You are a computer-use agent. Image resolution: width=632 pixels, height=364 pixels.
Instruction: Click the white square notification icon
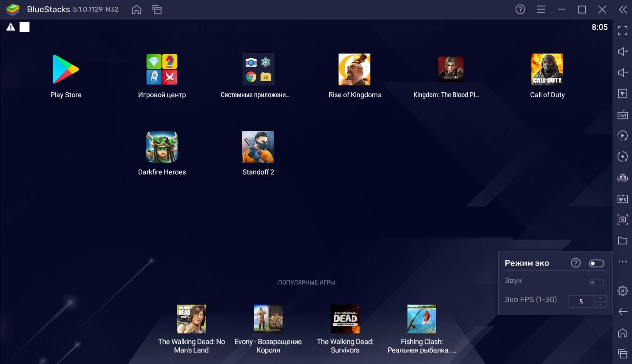(x=25, y=27)
